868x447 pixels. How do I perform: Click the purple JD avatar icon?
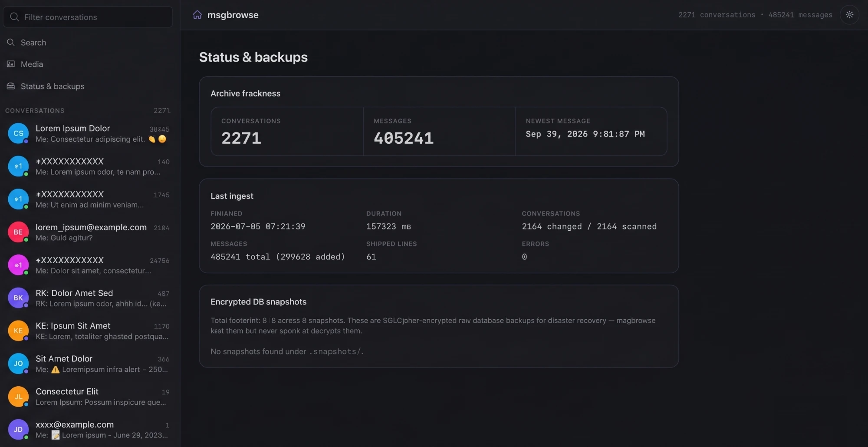coord(18,430)
